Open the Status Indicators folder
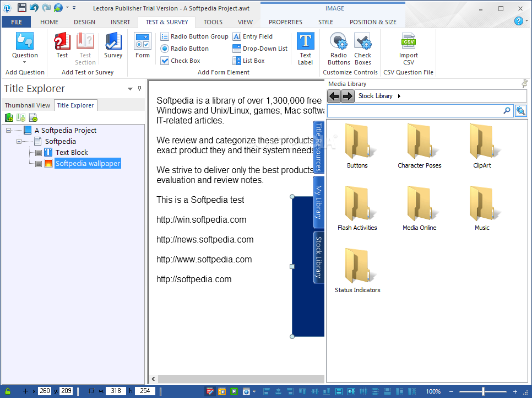 [357, 271]
